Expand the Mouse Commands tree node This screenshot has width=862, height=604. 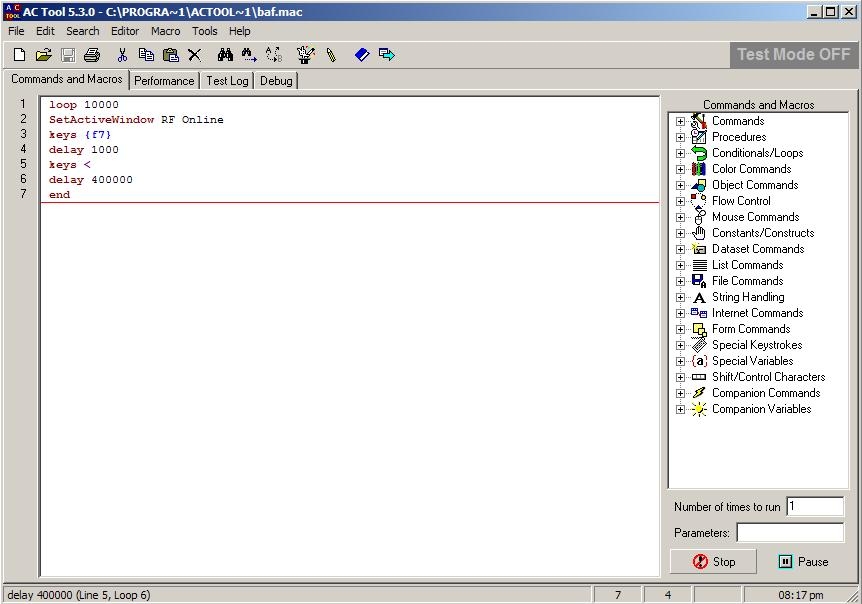(681, 218)
